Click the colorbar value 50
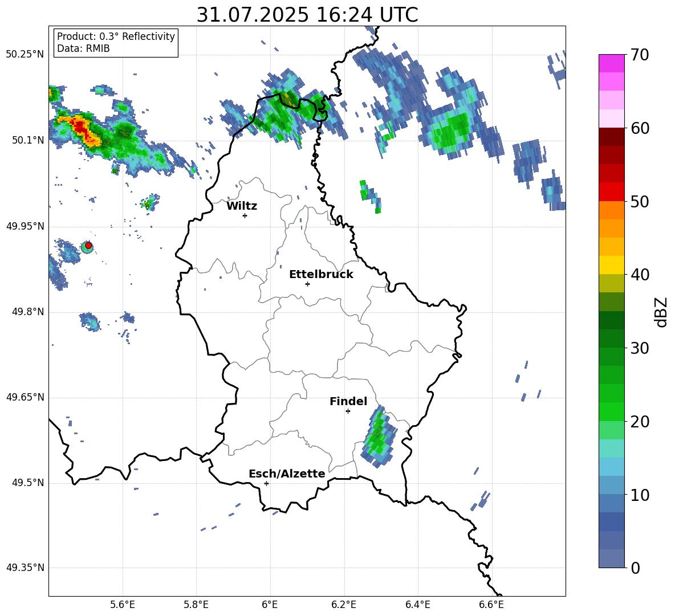 click(x=640, y=202)
